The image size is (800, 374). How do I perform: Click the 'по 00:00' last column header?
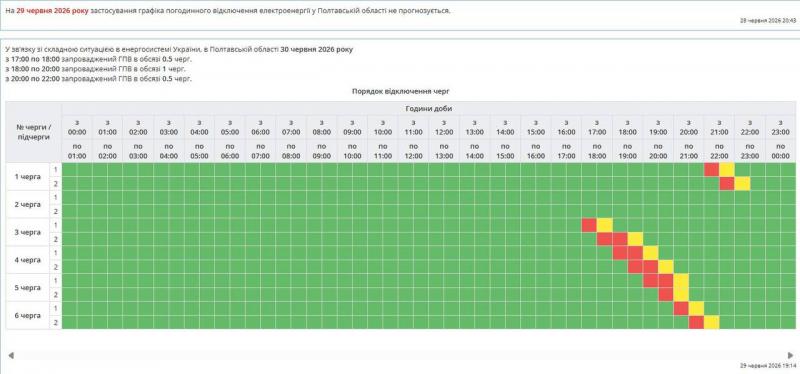tap(781, 151)
